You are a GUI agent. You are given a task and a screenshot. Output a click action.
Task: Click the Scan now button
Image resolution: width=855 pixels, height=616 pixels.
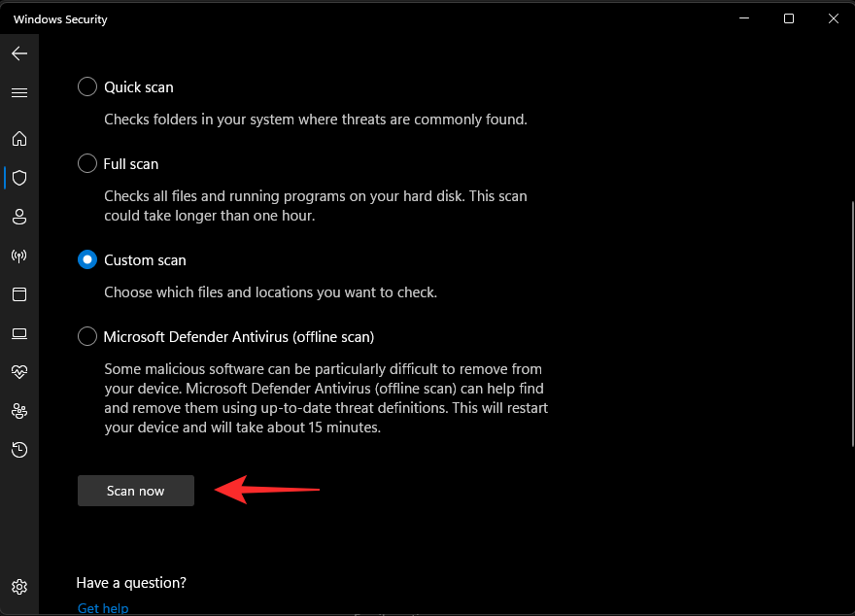click(136, 491)
